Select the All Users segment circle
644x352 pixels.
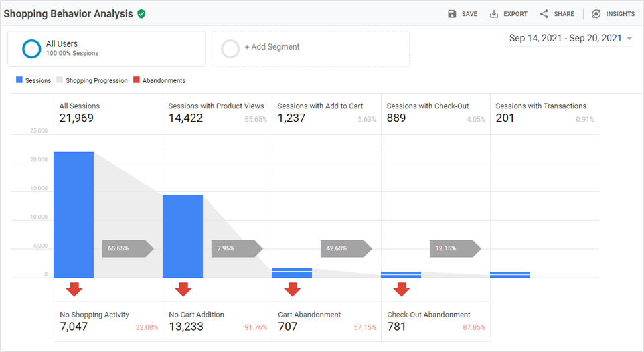[31, 49]
